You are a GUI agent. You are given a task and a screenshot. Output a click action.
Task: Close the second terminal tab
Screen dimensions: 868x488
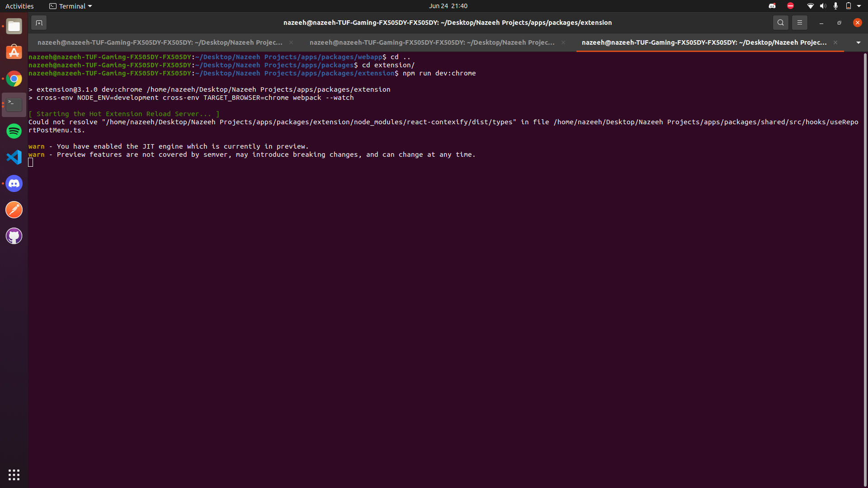pos(563,42)
